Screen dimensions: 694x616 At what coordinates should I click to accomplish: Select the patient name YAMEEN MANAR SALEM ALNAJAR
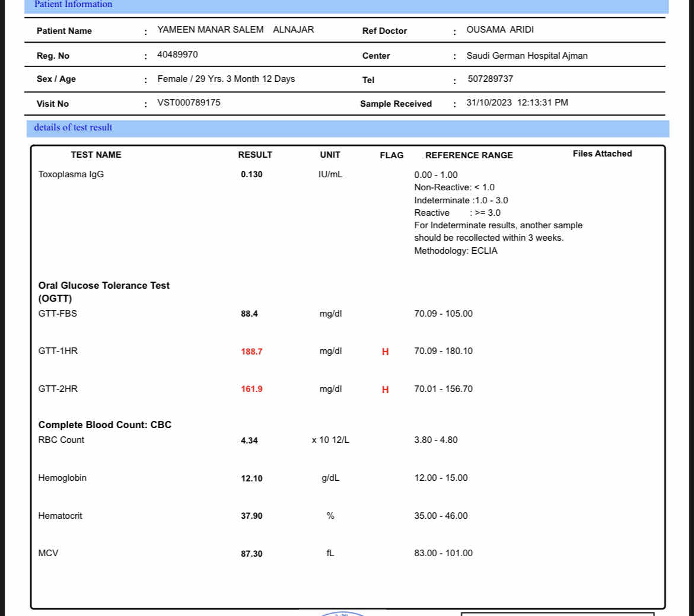(235, 30)
